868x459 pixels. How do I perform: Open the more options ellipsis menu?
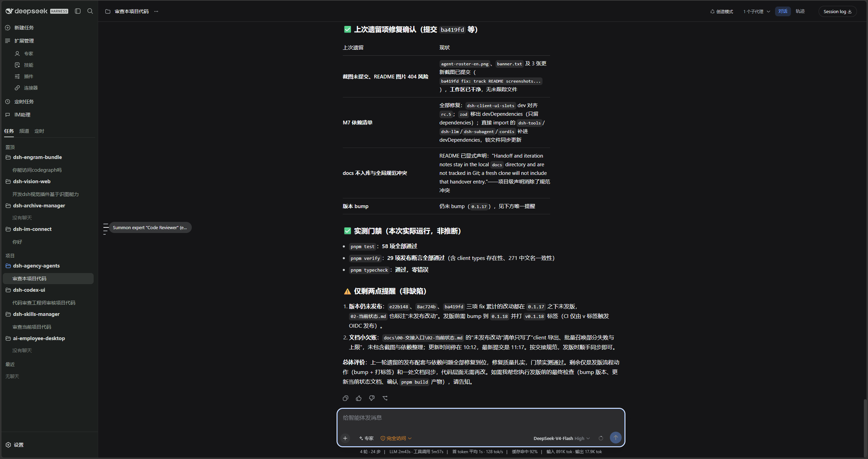point(156,11)
